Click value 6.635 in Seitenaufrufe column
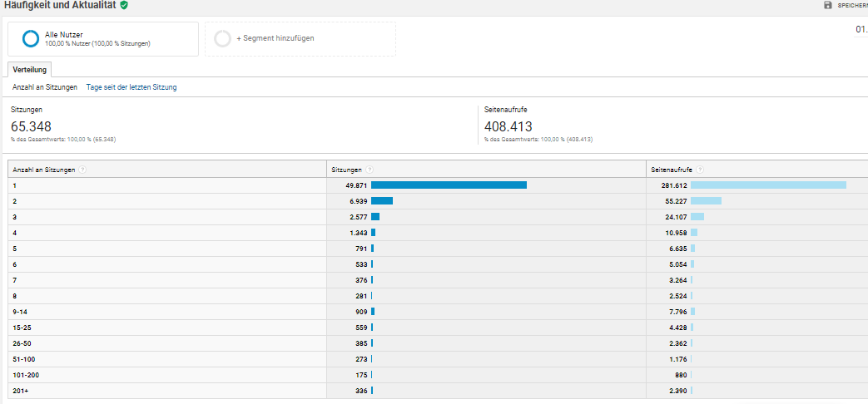Image resolution: width=868 pixels, height=404 pixels. click(678, 249)
